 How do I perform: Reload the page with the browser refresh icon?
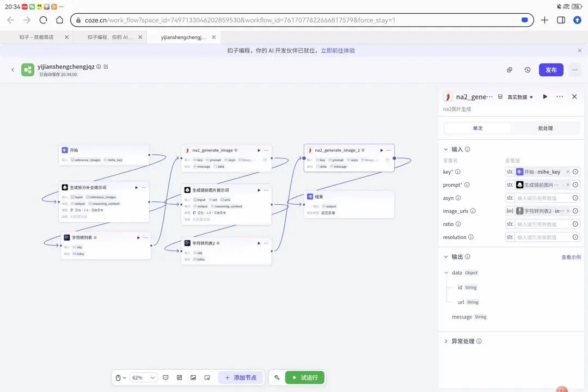(x=43, y=20)
